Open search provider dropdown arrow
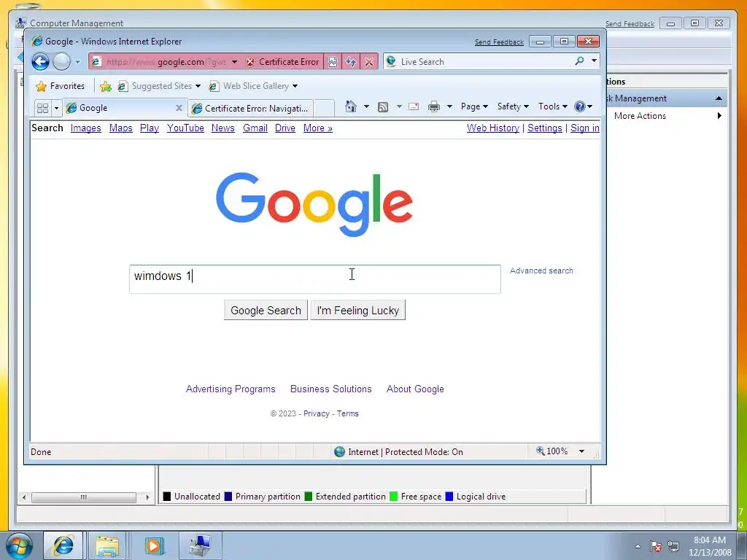 coord(594,61)
